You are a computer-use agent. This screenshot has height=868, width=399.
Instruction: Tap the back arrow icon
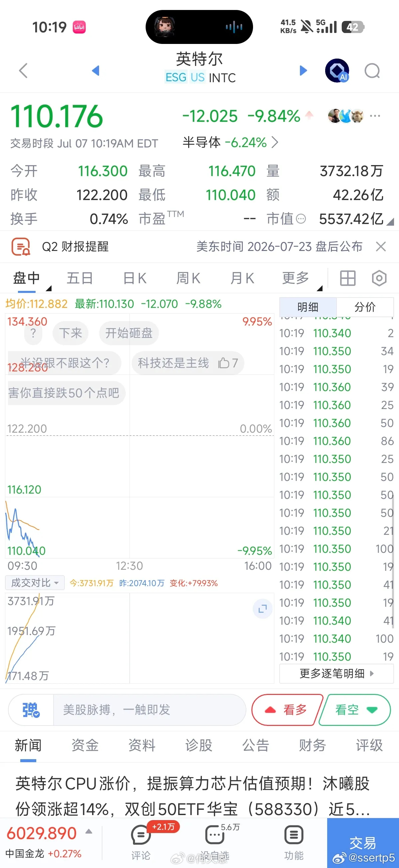click(23, 71)
